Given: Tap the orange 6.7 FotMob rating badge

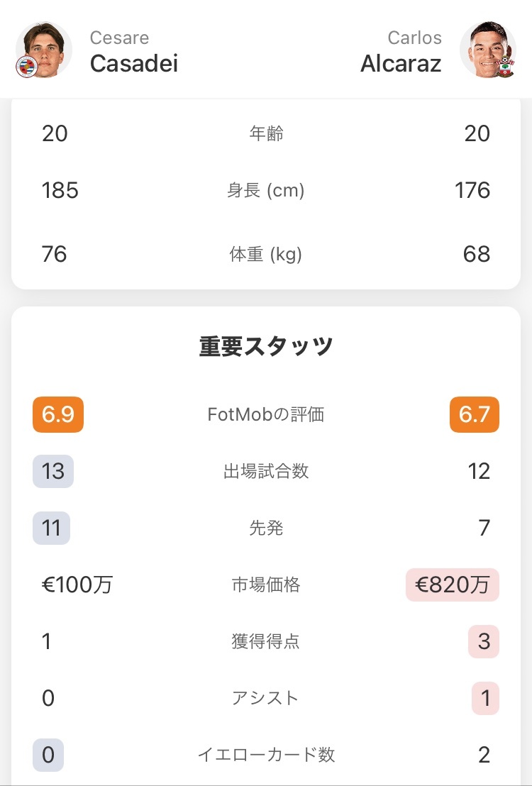Looking at the screenshot, I should 474,414.
